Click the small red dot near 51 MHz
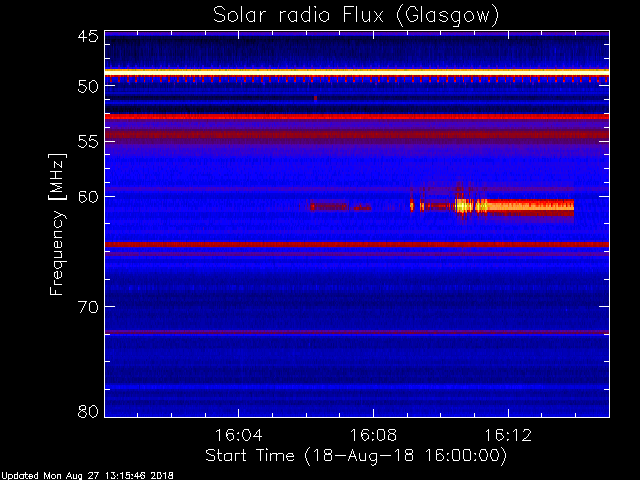This screenshot has width=640, height=480. 316,98
